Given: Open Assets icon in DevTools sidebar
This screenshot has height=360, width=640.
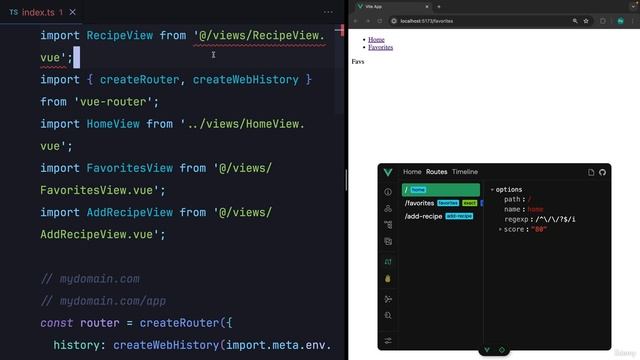Looking at the screenshot, I should pyautogui.click(x=388, y=242).
